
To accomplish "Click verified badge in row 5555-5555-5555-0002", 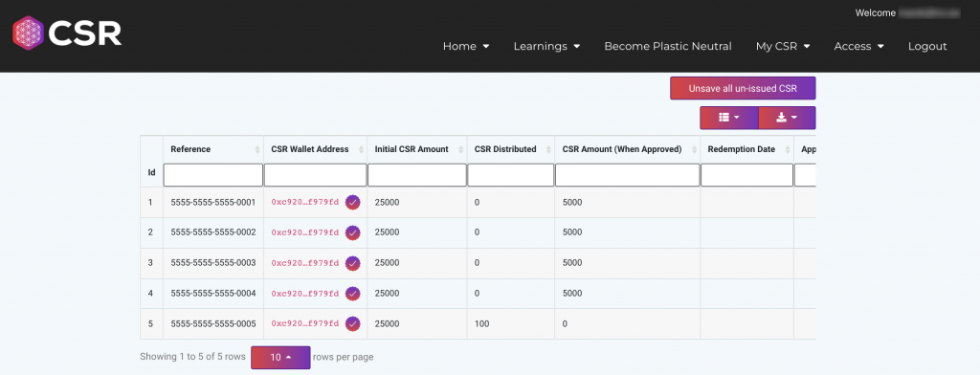I will click(x=353, y=232).
